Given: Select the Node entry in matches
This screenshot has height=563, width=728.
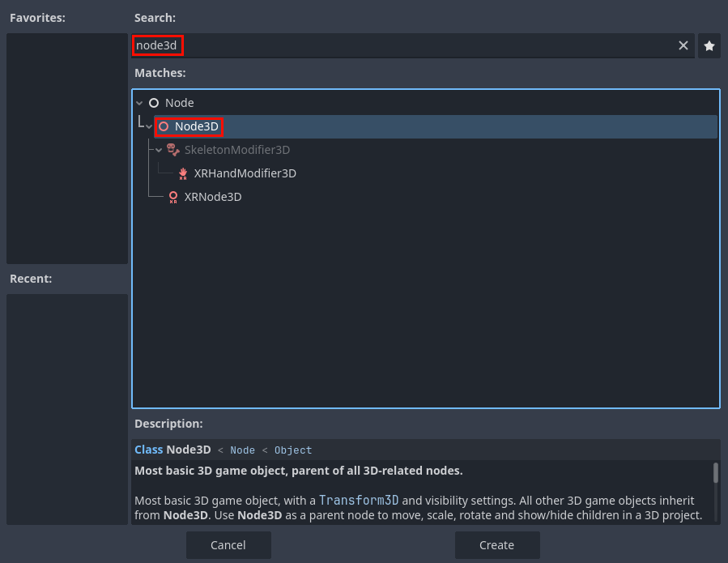Looking at the screenshot, I should 179,103.
